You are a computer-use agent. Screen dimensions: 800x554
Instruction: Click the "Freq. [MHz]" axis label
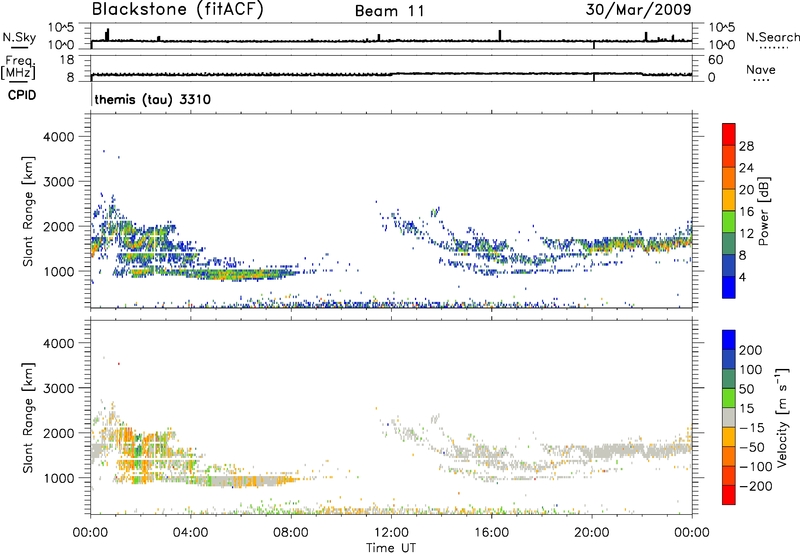tap(18, 68)
